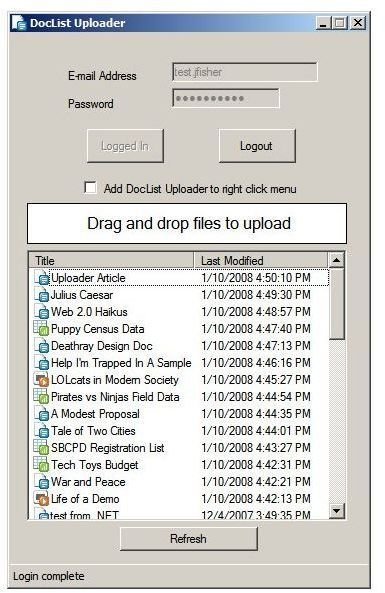Click the disabled Logged In button
Image resolution: width=385 pixels, height=593 pixels.
pyautogui.click(x=125, y=146)
